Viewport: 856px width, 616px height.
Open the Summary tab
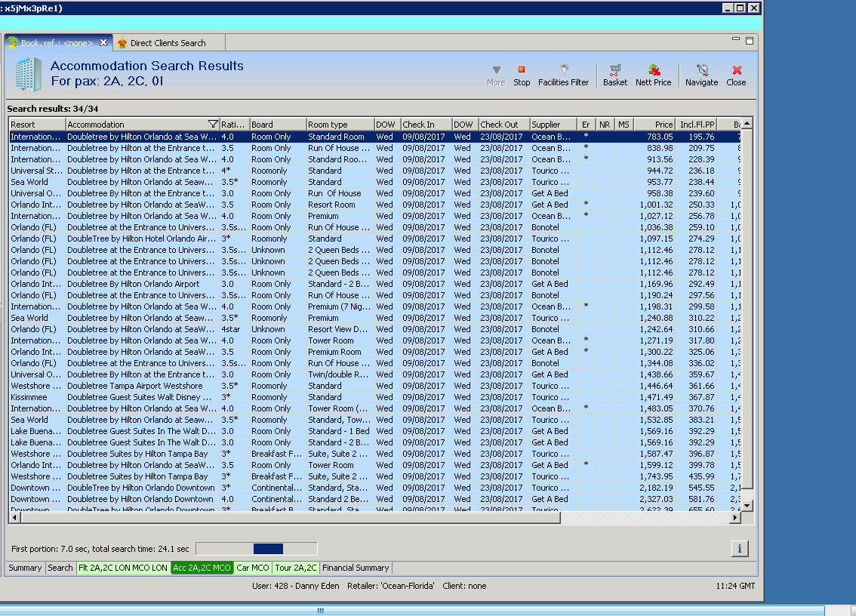point(25,568)
